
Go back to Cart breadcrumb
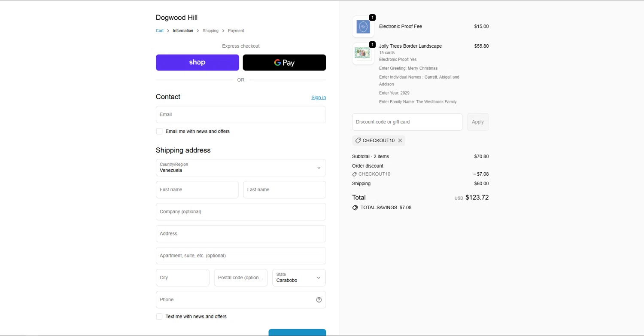pos(160,31)
